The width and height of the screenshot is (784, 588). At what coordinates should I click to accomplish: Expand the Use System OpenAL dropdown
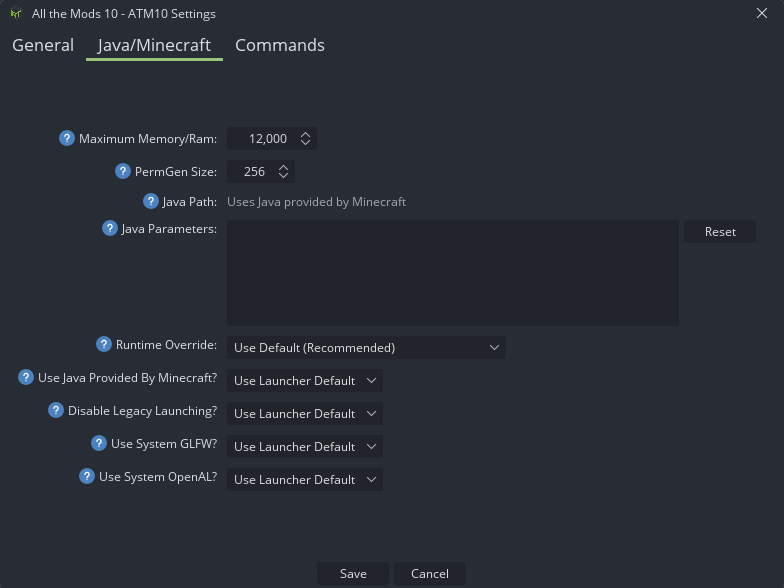pyautogui.click(x=304, y=480)
